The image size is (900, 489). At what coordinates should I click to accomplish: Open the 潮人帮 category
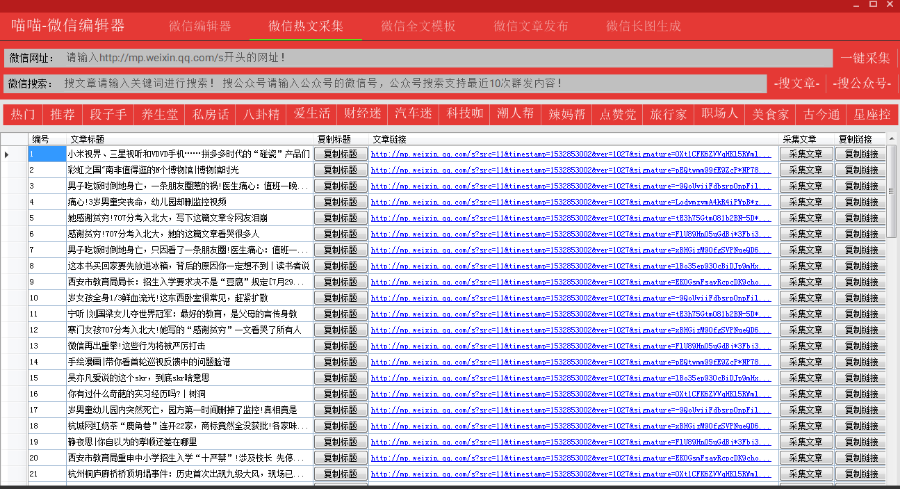(515, 114)
